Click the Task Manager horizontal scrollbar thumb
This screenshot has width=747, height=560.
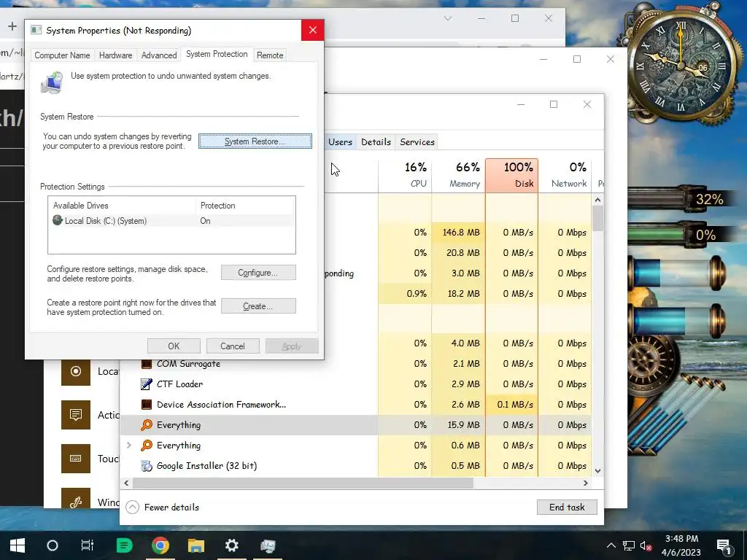303,483
